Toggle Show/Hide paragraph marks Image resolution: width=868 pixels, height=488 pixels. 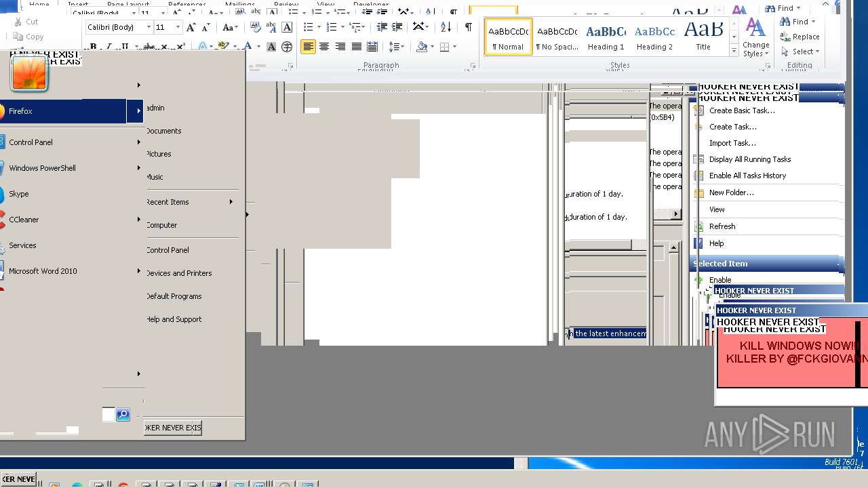[x=468, y=27]
